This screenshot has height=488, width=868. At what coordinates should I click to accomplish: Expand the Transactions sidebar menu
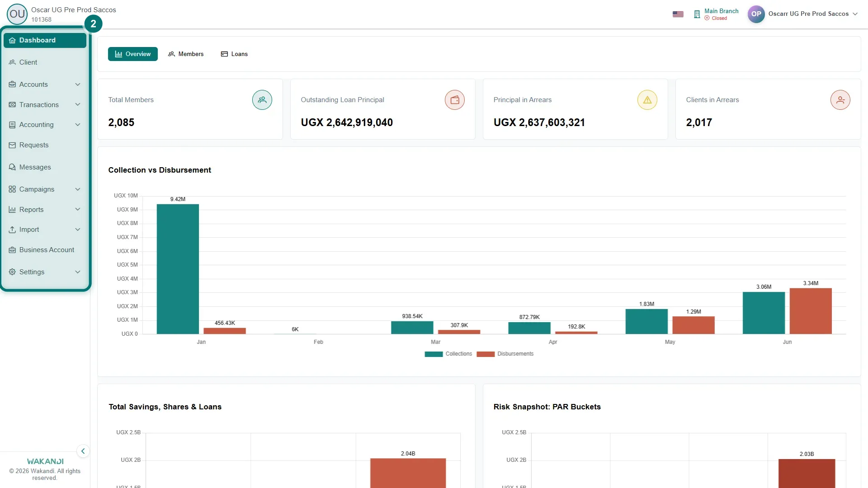(x=44, y=105)
